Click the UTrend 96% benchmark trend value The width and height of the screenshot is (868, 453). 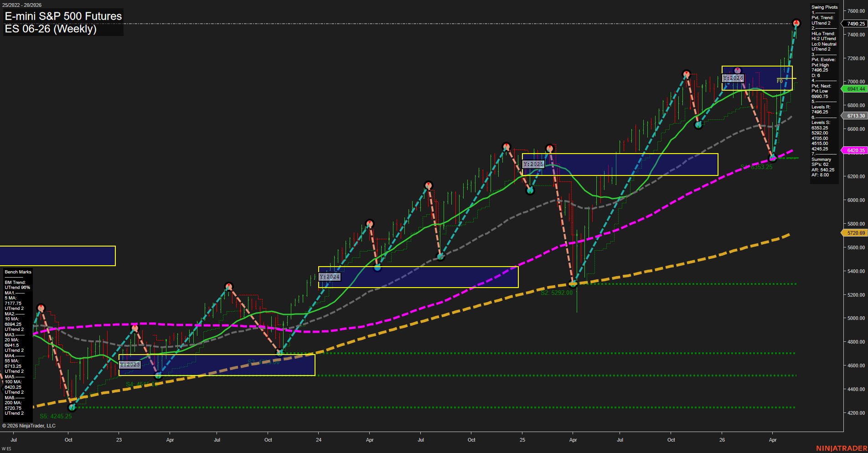pyautogui.click(x=17, y=288)
